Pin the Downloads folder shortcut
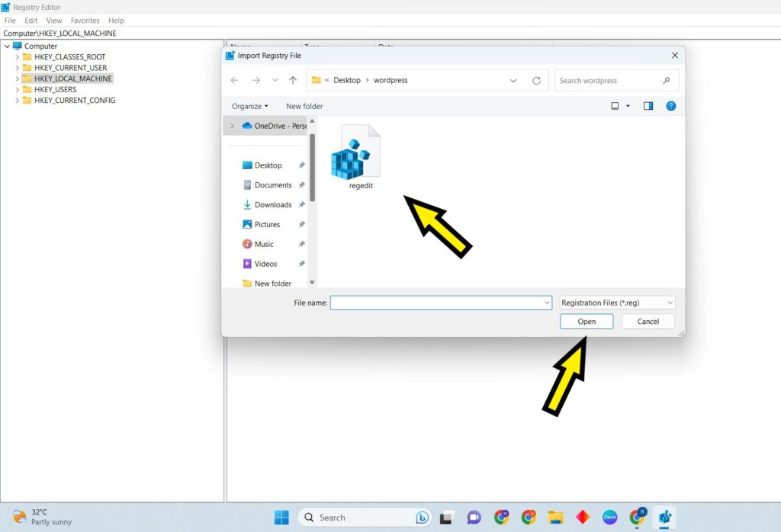The image size is (781, 532). click(301, 204)
